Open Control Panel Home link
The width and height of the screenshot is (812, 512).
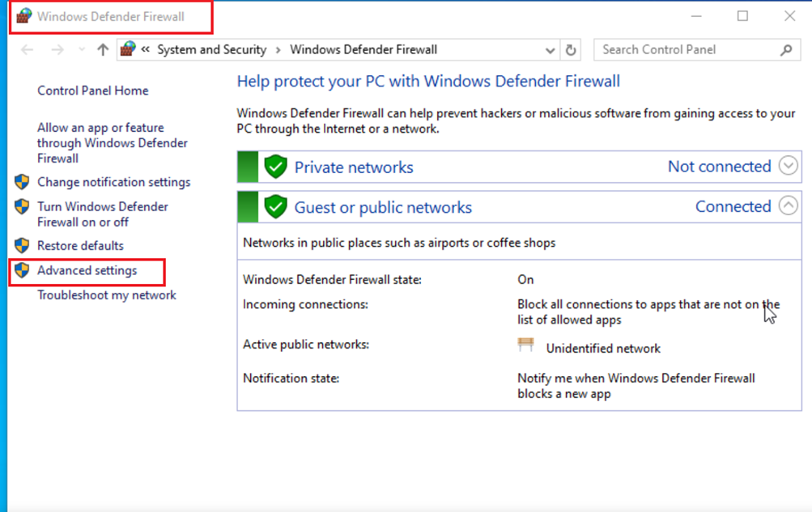tap(92, 91)
